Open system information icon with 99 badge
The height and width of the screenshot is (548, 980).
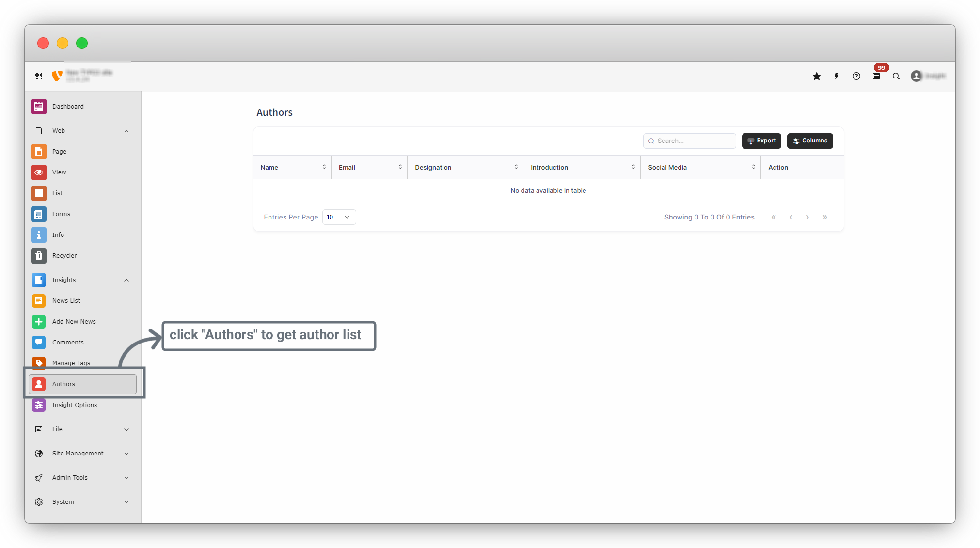click(876, 76)
